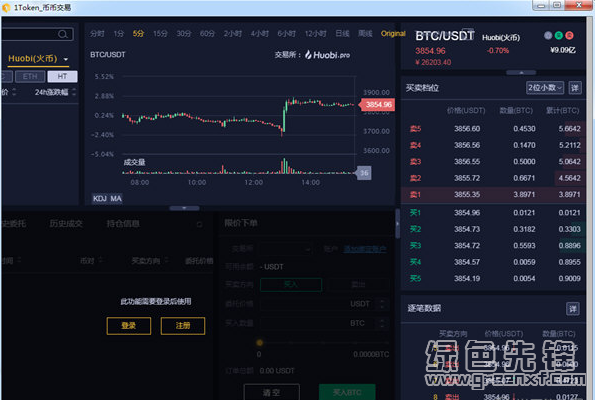Select 买入 buy direction toggle
Image resolution: width=595 pixels, height=400 pixels.
pyautogui.click(x=291, y=284)
